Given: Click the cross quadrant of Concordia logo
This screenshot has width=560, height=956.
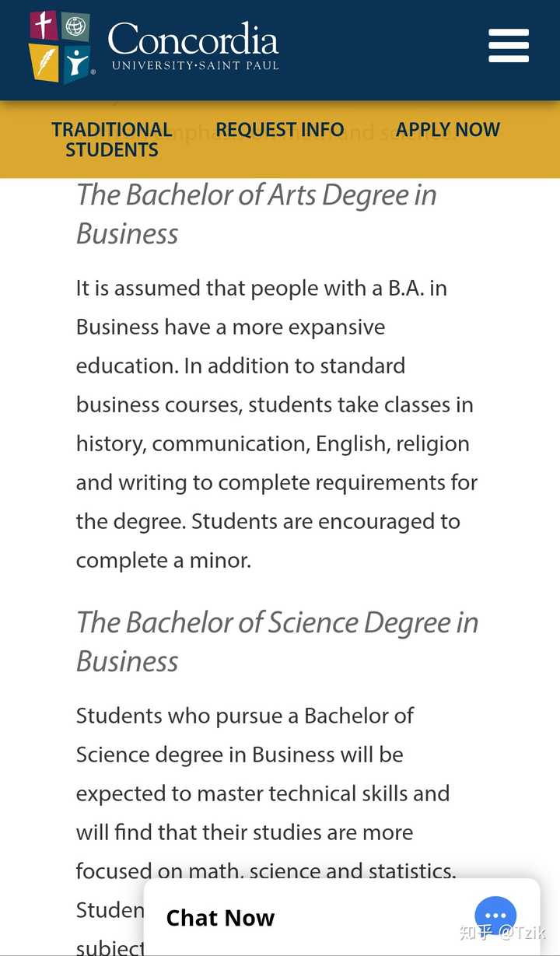Looking at the screenshot, I should 44,26.
